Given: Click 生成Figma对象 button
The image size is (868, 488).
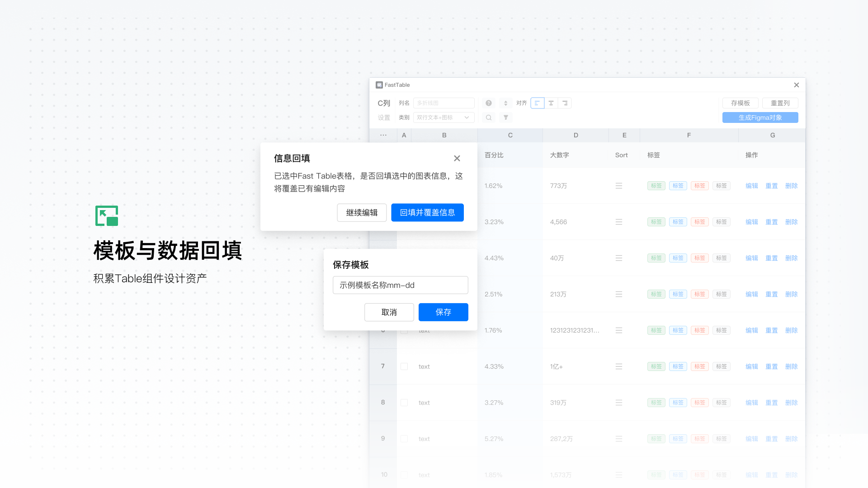Looking at the screenshot, I should [760, 117].
